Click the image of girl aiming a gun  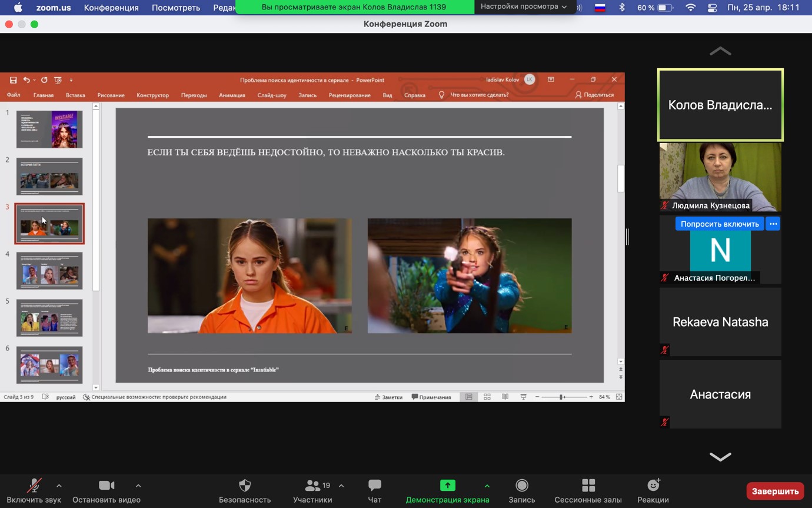[x=470, y=275]
